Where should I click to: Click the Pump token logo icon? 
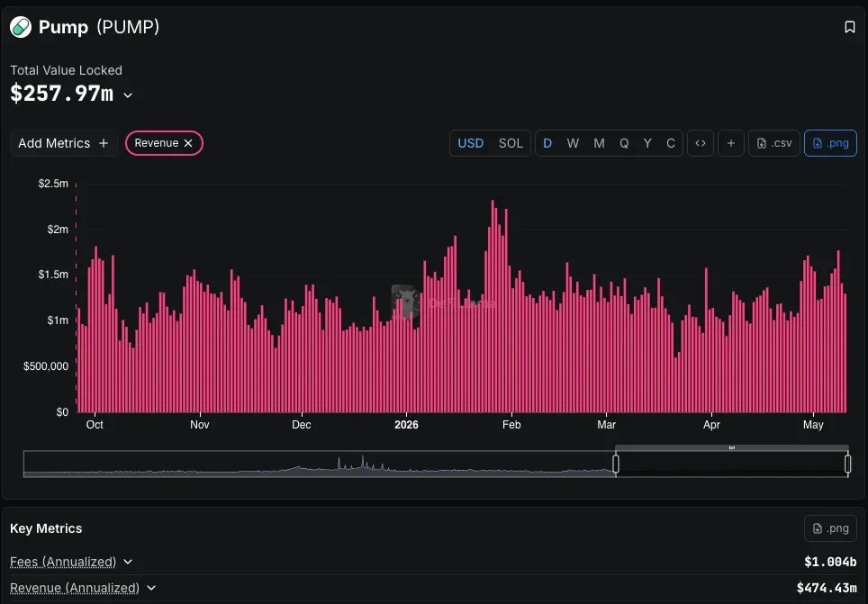[x=21, y=27]
